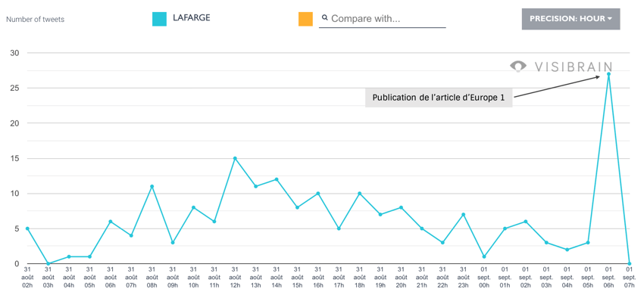Viewport: 644px width, 295px height.
Task: Click the 31 août 02h axis label
Action: (x=27, y=277)
